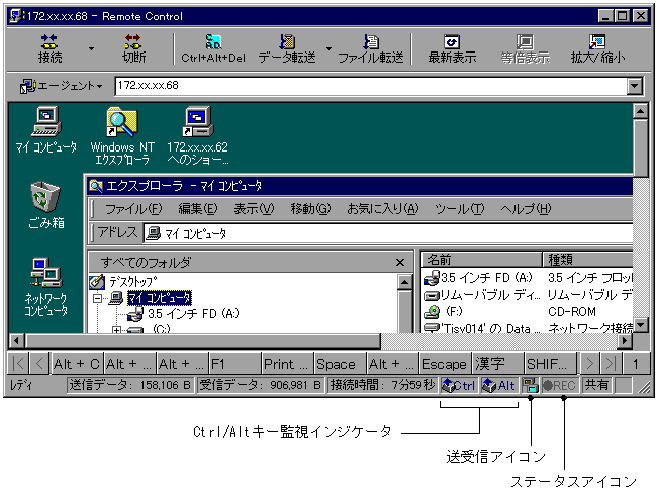Open the ヘルプ(H) menu in Explorer

coord(525,209)
